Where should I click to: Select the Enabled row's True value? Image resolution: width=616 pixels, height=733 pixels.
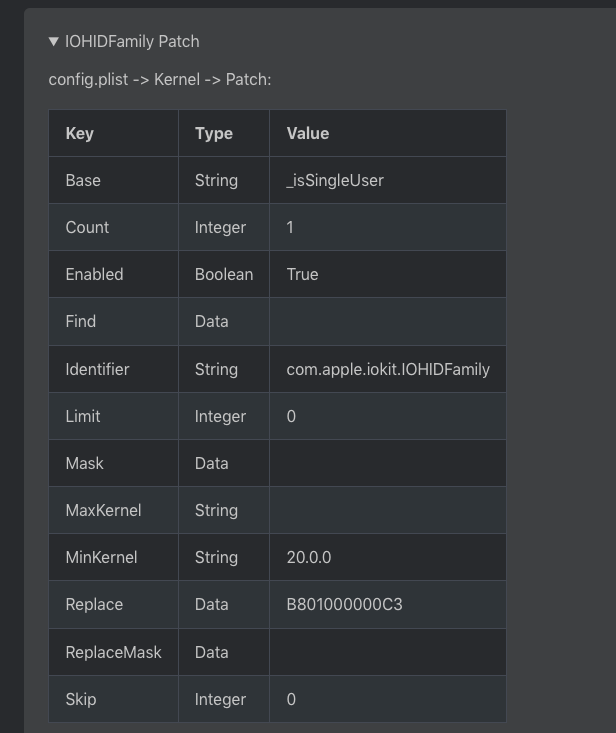click(302, 275)
